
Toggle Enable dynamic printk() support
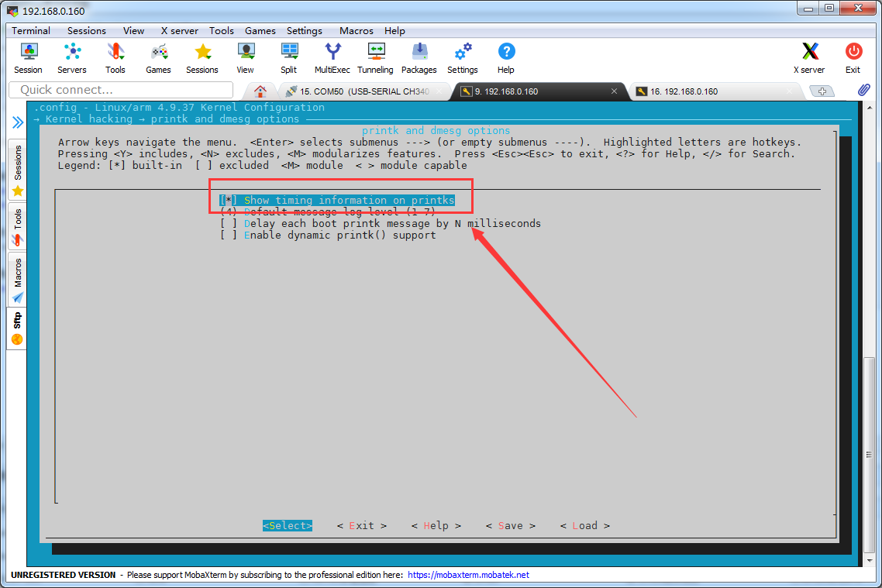328,235
